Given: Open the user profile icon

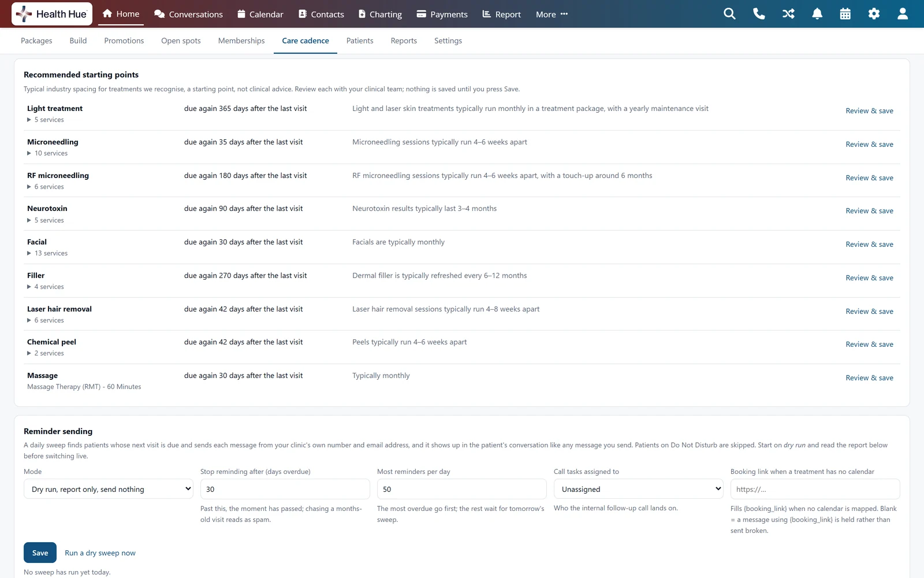Looking at the screenshot, I should point(903,14).
